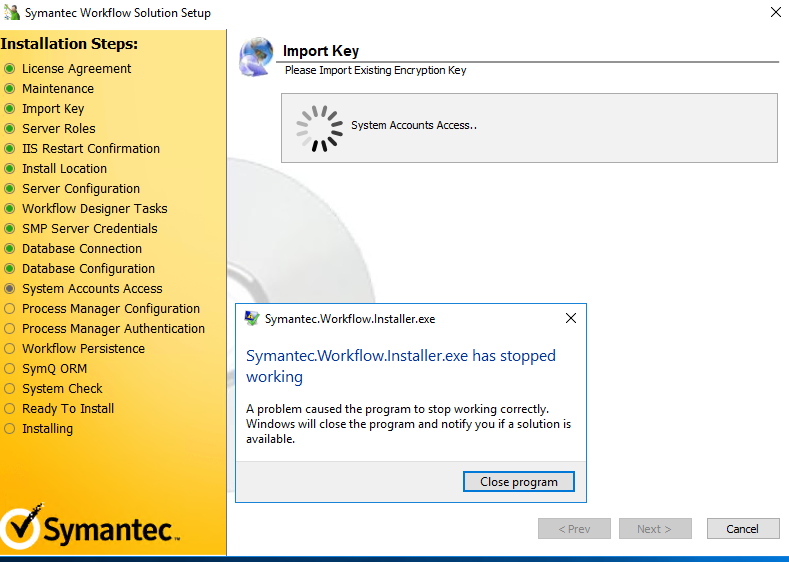Select the SymQ ORM step label
Image resolution: width=789 pixels, height=562 pixels.
click(54, 369)
